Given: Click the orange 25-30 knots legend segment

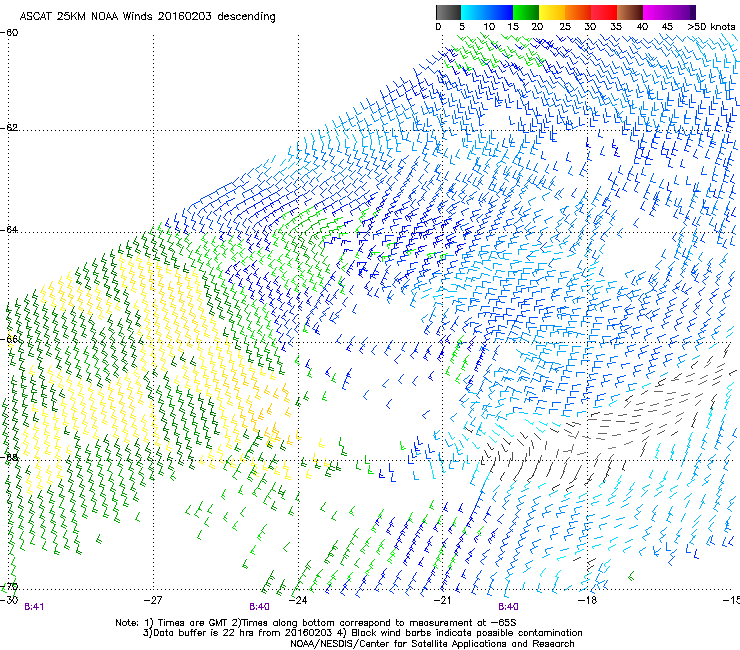Looking at the screenshot, I should (578, 12).
